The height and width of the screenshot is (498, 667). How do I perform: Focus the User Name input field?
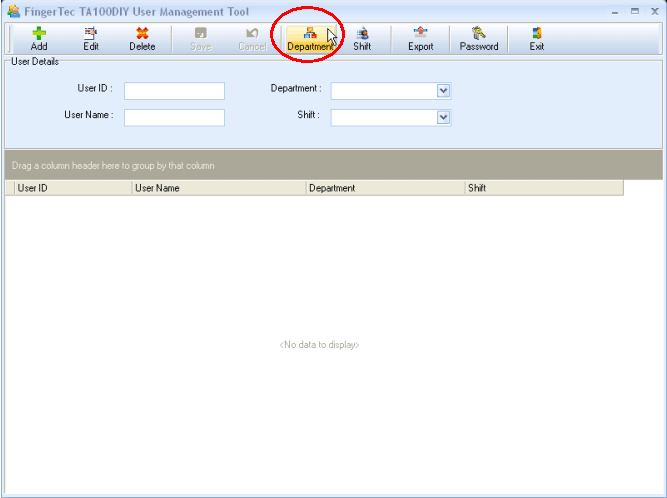point(174,118)
